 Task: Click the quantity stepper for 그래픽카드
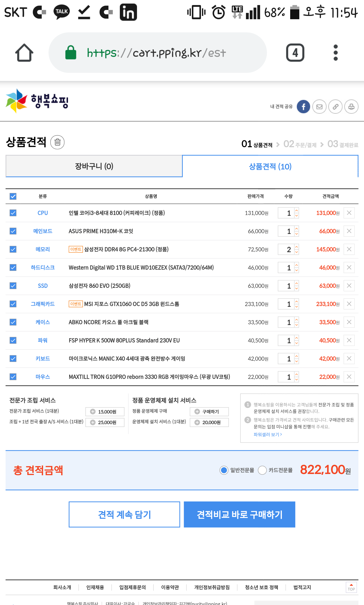click(297, 304)
